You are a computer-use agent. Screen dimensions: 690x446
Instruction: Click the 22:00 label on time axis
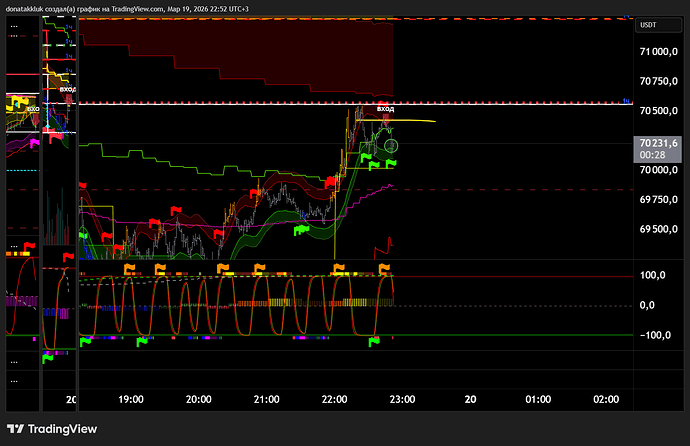[334, 399]
